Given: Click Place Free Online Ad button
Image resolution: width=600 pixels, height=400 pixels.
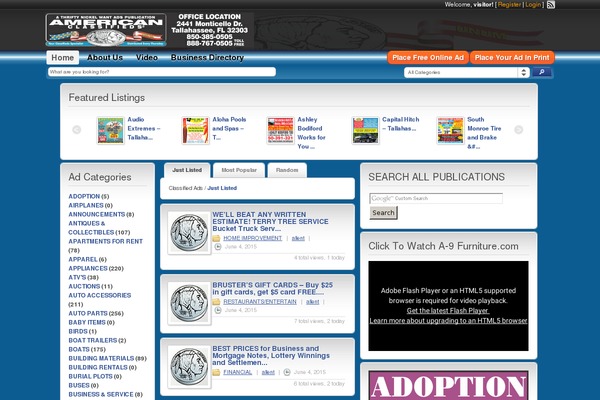Looking at the screenshot, I should pos(428,58).
